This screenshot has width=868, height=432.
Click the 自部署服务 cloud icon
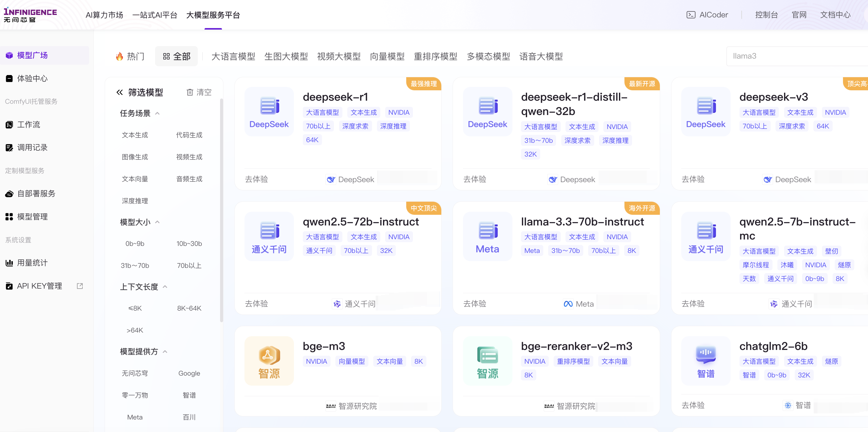point(9,194)
